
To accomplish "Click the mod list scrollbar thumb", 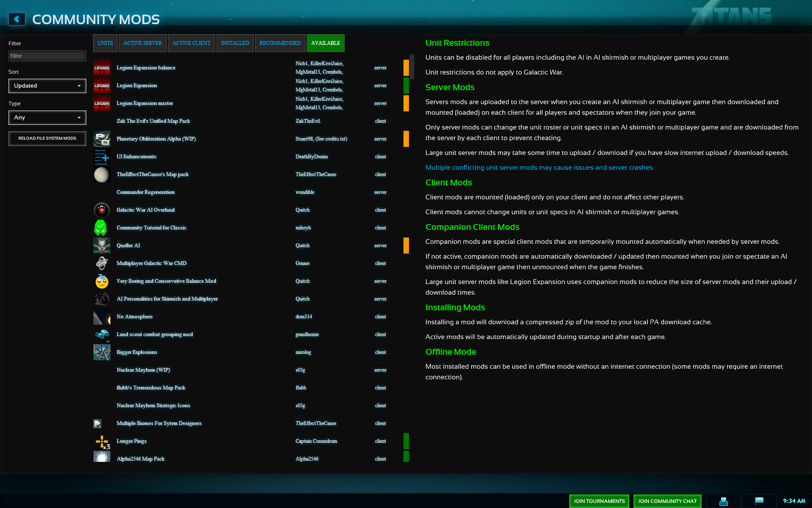I will point(412,67).
